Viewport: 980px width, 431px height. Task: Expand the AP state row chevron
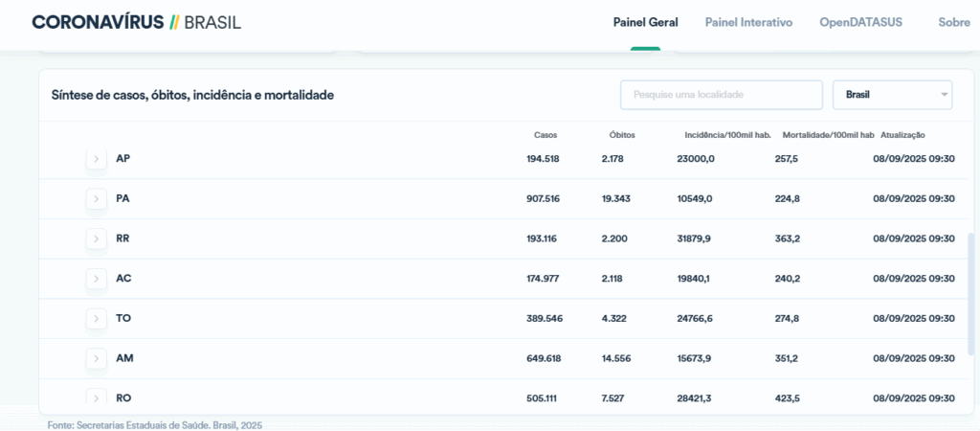pyautogui.click(x=96, y=159)
